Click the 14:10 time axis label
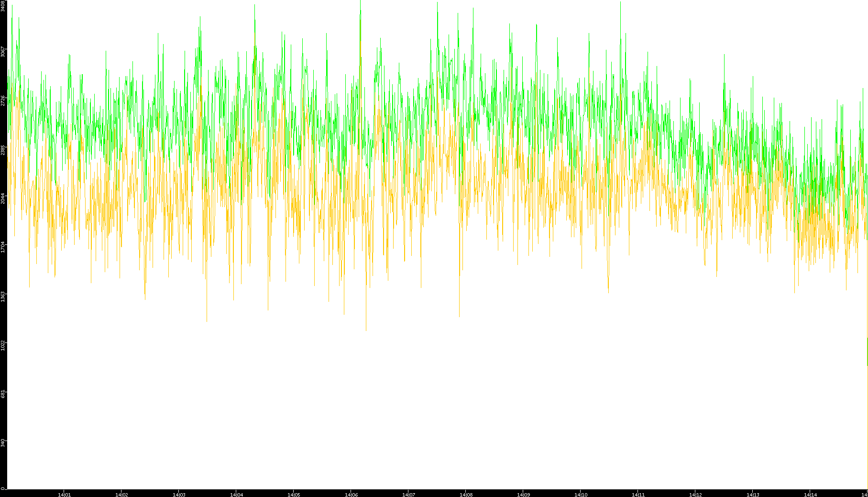This screenshot has height=497, width=868. pyautogui.click(x=581, y=494)
